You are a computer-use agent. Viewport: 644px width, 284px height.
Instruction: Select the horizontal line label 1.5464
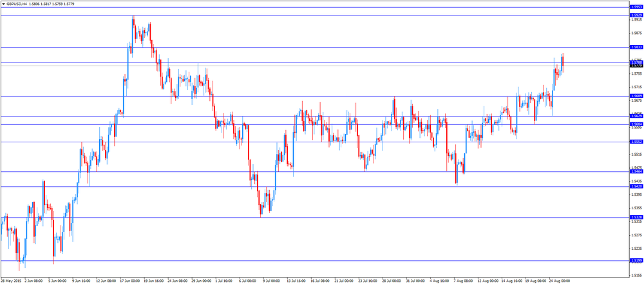click(x=636, y=171)
